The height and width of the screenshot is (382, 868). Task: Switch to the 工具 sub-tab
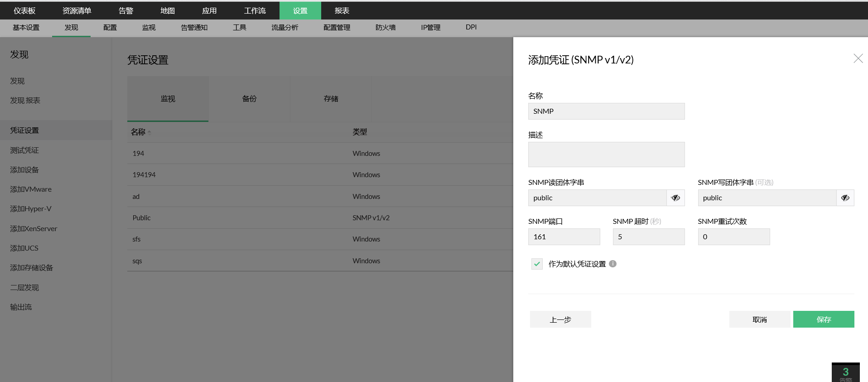[x=239, y=28]
